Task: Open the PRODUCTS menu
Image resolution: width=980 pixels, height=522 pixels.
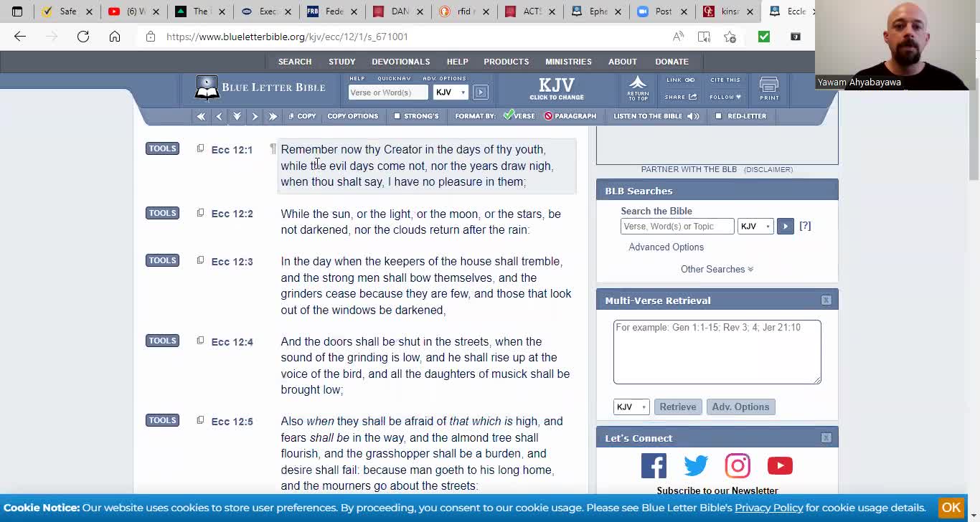Action: pos(507,62)
